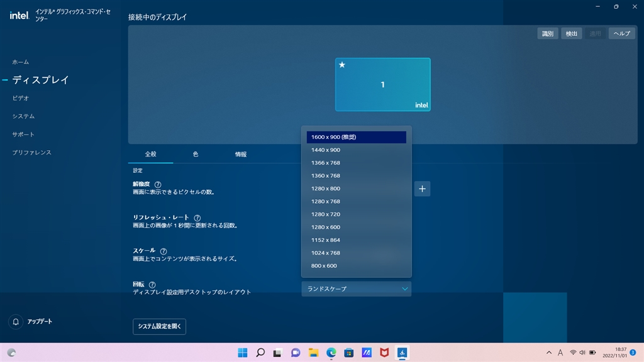This screenshot has height=362, width=644.
Task: Open the notification count badge in the tray
Action: [633, 353]
